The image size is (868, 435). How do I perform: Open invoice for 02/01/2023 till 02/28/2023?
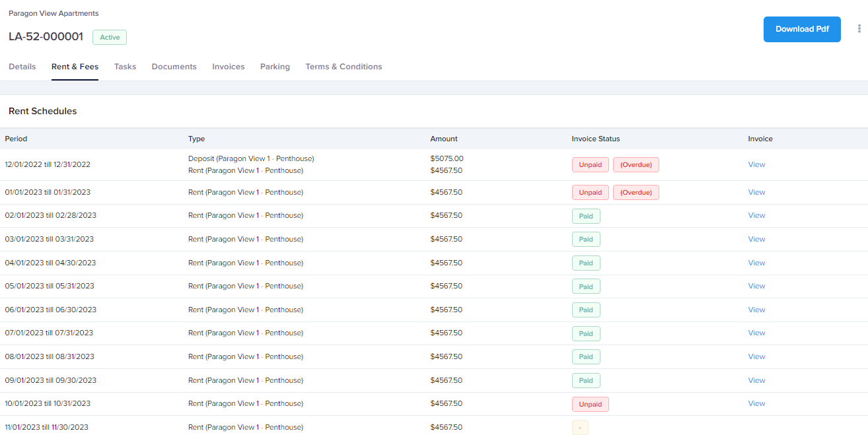coord(756,215)
